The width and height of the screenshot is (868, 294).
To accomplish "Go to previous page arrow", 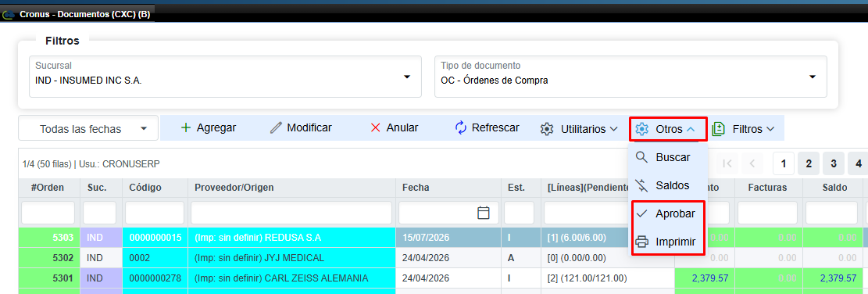I will click(752, 163).
